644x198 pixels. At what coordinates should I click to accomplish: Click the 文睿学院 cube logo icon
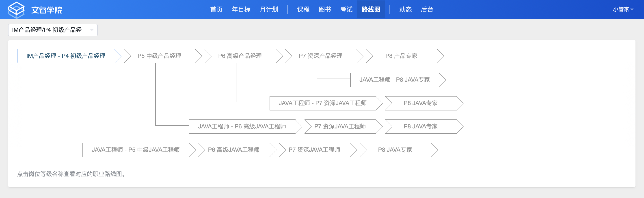click(x=16, y=10)
